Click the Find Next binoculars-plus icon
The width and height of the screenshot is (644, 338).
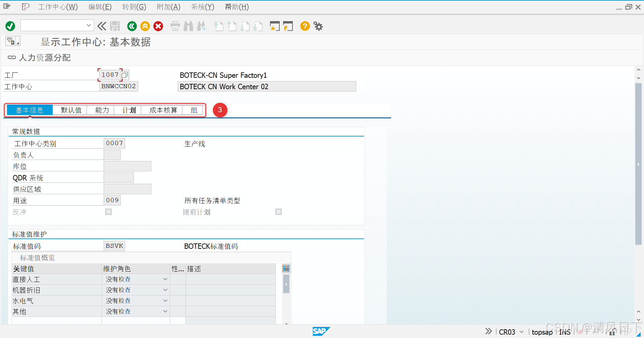click(x=202, y=26)
